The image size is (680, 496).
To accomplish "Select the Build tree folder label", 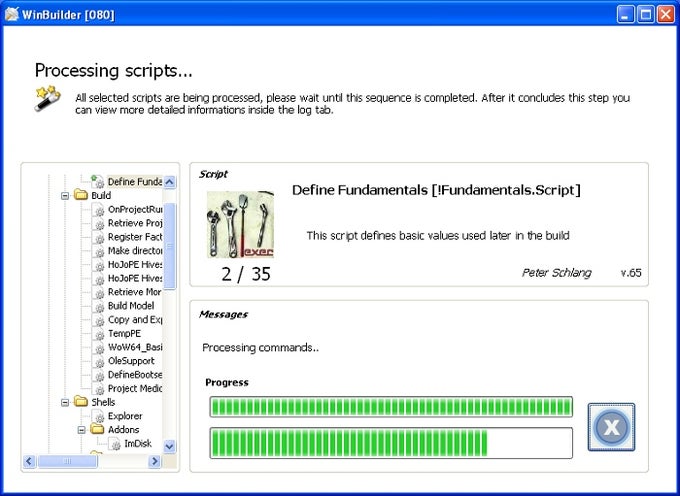I will point(101,196).
